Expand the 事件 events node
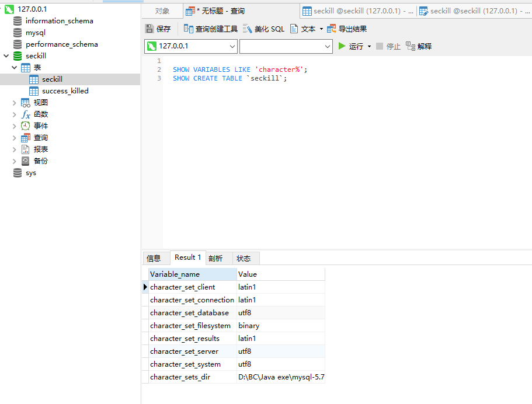532x404 pixels. click(x=14, y=126)
